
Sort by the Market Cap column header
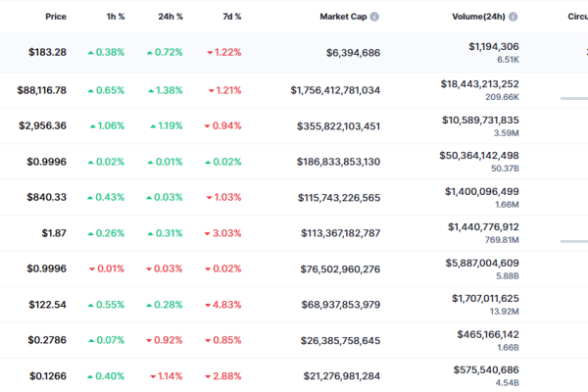(x=343, y=17)
